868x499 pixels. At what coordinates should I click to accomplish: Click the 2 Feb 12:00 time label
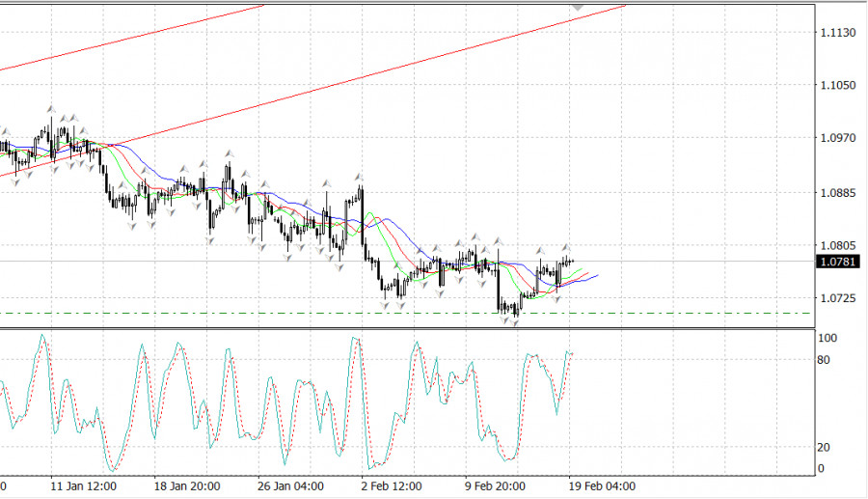(x=392, y=486)
